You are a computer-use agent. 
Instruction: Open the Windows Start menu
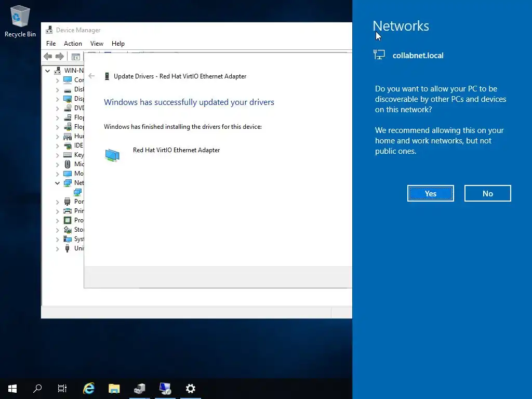tap(12, 388)
